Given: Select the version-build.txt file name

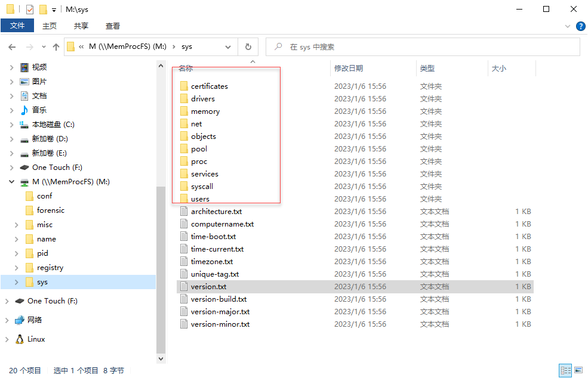Looking at the screenshot, I should click(x=218, y=299).
